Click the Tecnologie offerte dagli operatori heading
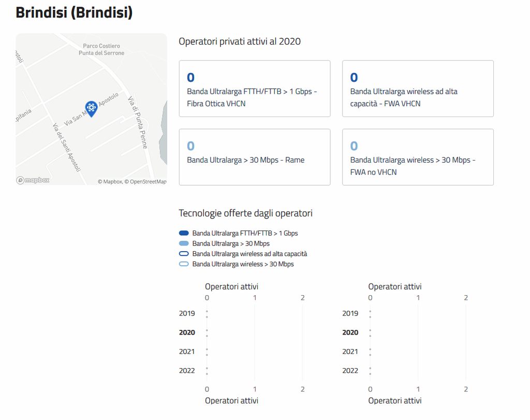Image resolution: width=530 pixels, height=420 pixels. [245, 213]
